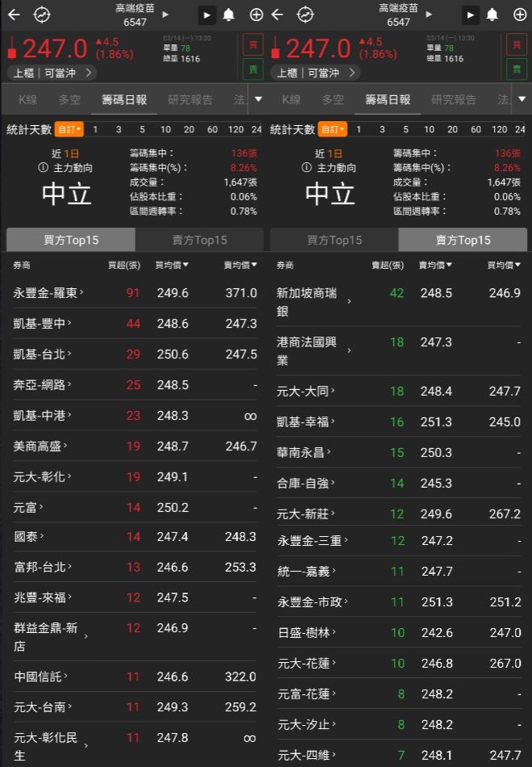Switch to 買方Top15 on the sellers screen

pyautogui.click(x=334, y=240)
